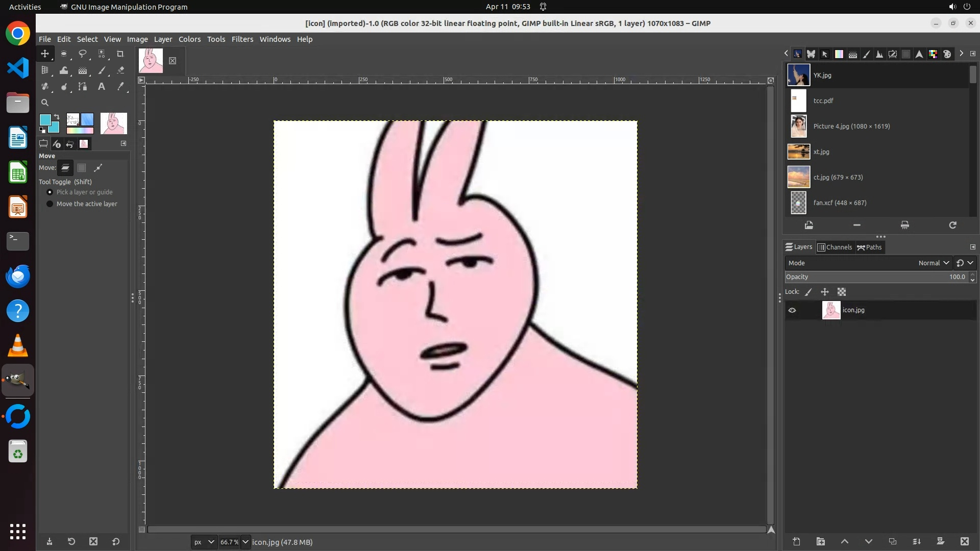Activate the Text tool
Image resolution: width=980 pixels, height=551 pixels.
[x=102, y=87]
